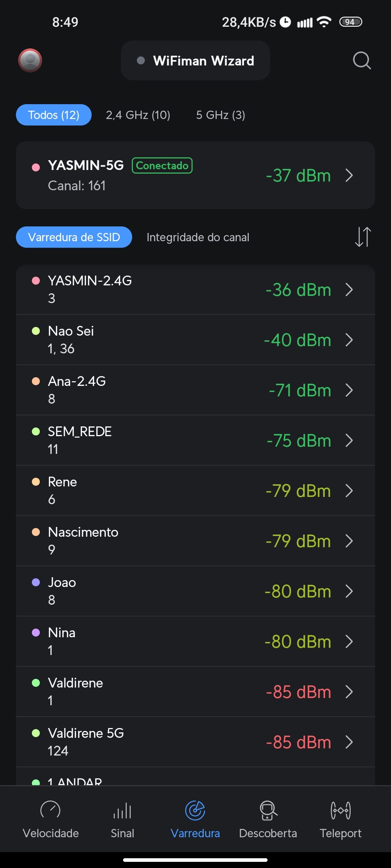Screen dimensions: 391x868
Task: Tap the Conectado badge on YASMIN-5G
Action: [162, 166]
